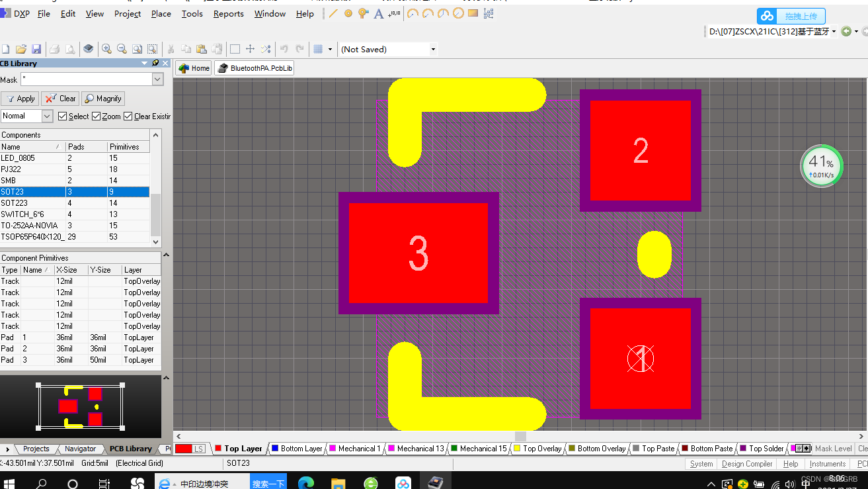Select the Place Pad tool
The height and width of the screenshot is (489, 868).
pyautogui.click(x=348, y=13)
